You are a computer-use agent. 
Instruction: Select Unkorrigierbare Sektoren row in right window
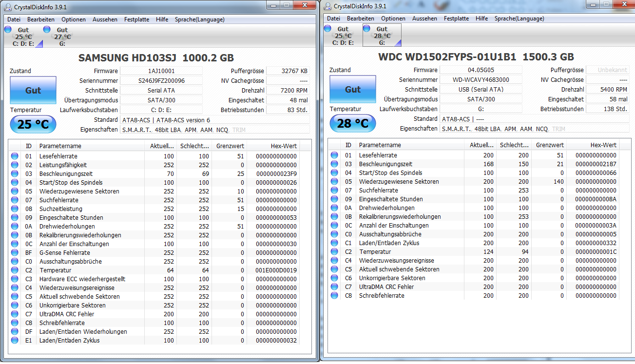(x=475, y=278)
